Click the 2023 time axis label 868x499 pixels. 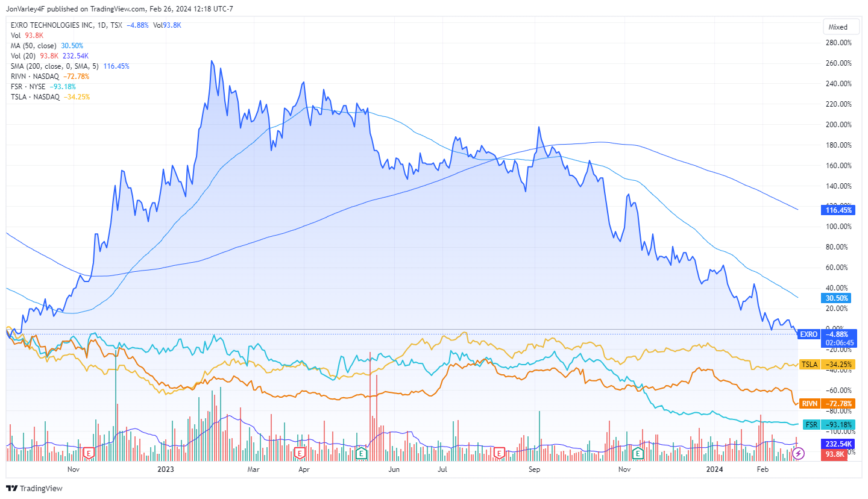[x=165, y=469]
